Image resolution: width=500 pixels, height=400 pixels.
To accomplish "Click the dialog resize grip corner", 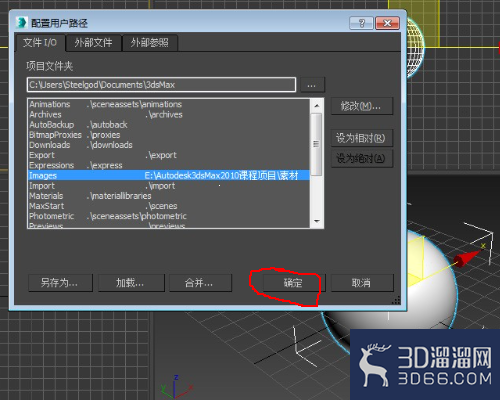I will pos(396,300).
